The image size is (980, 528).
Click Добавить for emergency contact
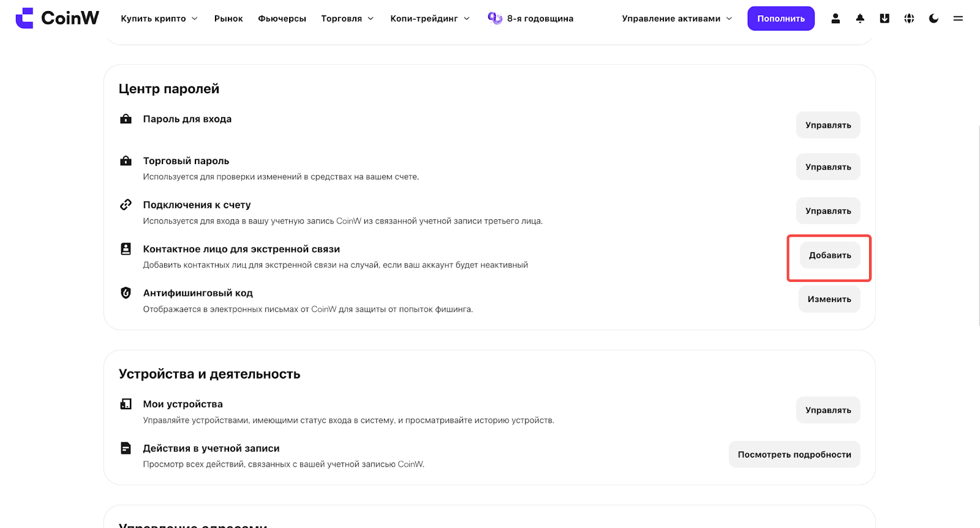click(830, 255)
